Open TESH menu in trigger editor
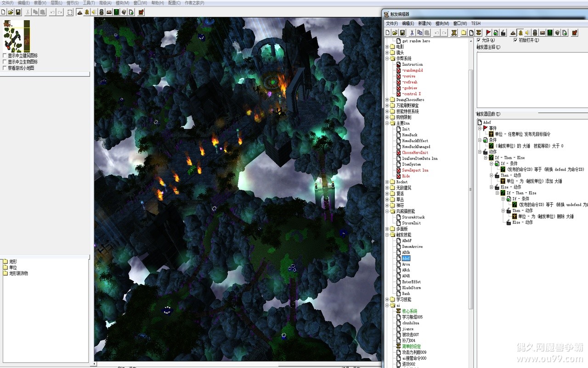 tap(475, 23)
